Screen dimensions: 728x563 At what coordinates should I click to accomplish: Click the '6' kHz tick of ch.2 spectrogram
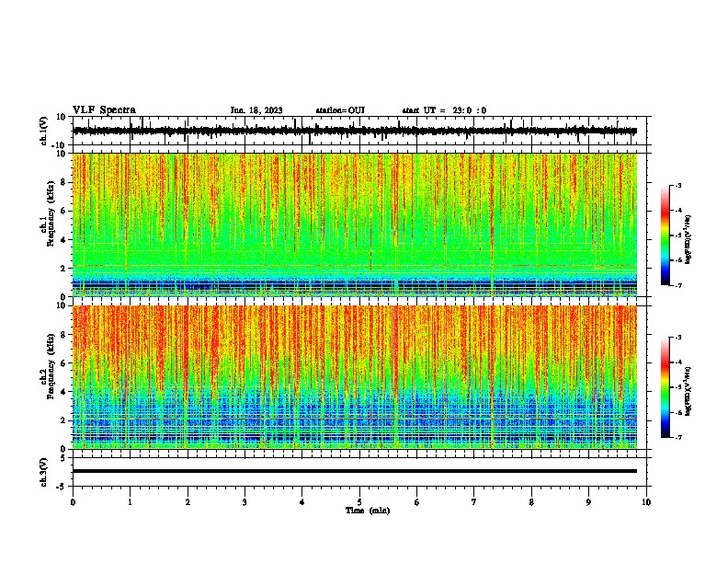pyautogui.click(x=63, y=362)
